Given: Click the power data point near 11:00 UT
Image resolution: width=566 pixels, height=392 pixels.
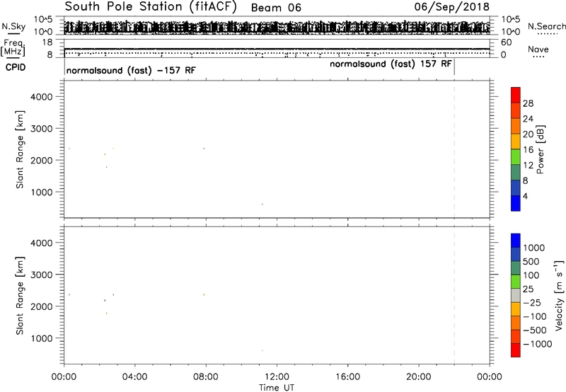Looking at the screenshot, I should 262,204.
